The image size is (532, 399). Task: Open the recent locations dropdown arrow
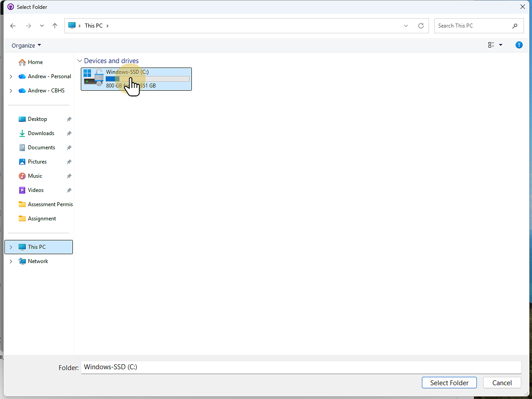(42, 26)
